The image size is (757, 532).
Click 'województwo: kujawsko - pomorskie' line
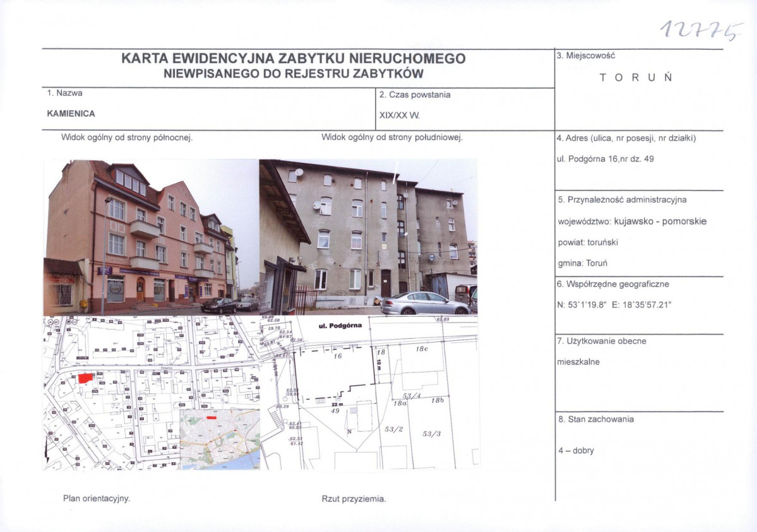coord(632,222)
